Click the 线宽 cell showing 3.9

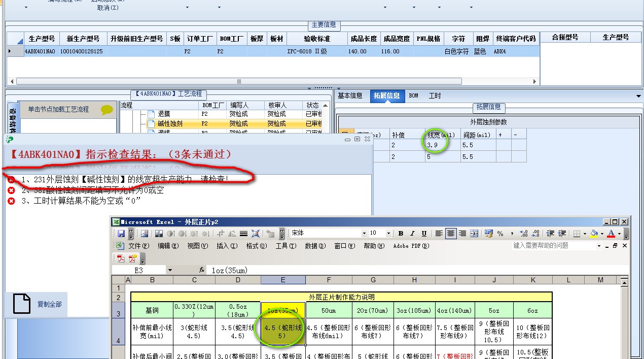click(x=443, y=145)
